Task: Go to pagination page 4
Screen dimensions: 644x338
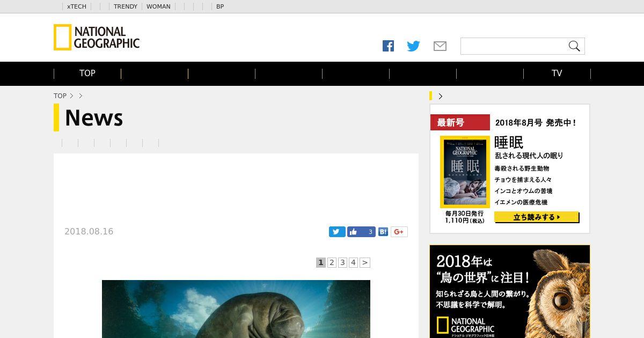Action: (353, 262)
